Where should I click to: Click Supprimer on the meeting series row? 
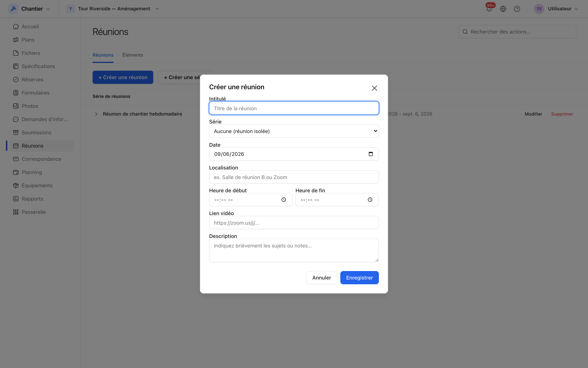(x=562, y=114)
